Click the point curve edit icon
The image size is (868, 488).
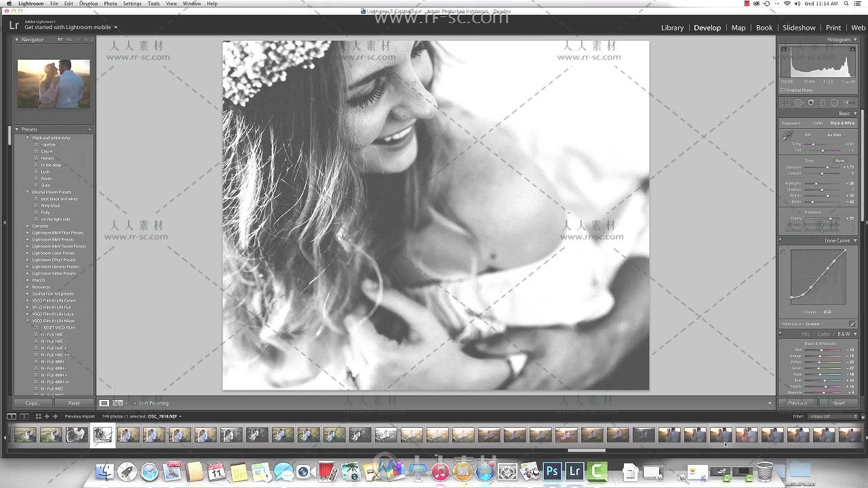[x=852, y=324]
